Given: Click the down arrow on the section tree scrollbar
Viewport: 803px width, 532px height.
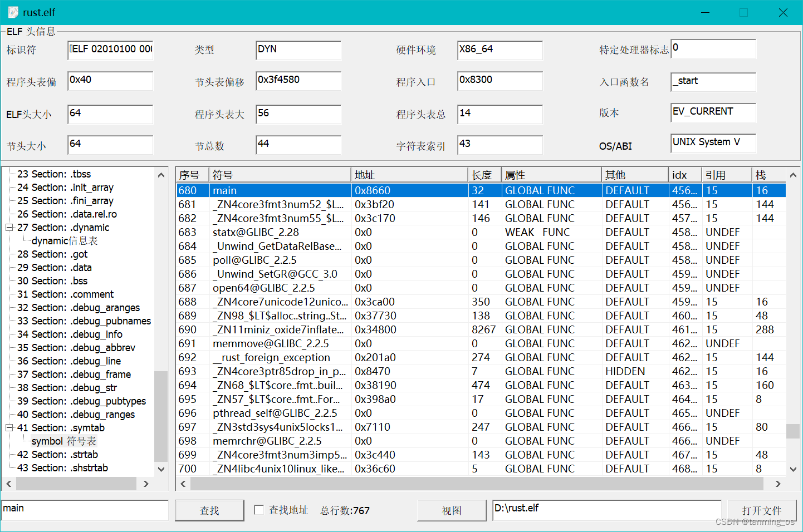Looking at the screenshot, I should point(161,469).
